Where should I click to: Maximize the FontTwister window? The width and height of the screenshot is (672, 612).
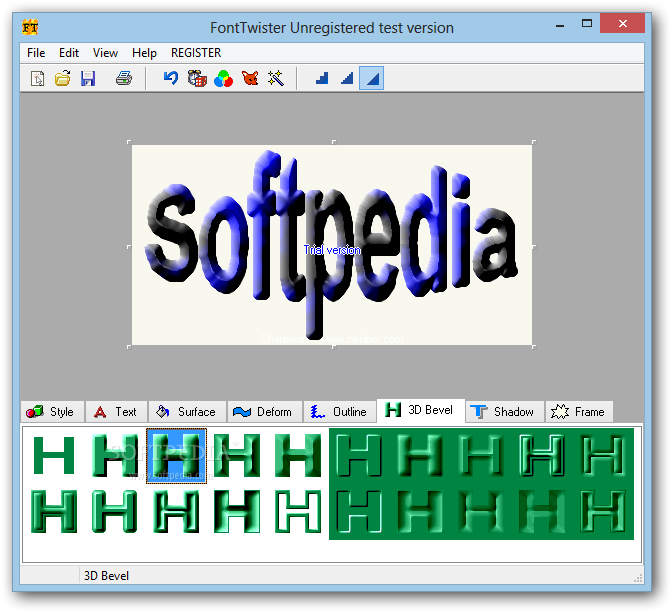[586, 24]
